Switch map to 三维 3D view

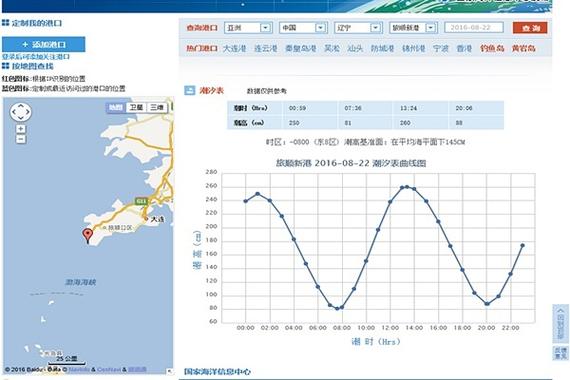coord(157,107)
